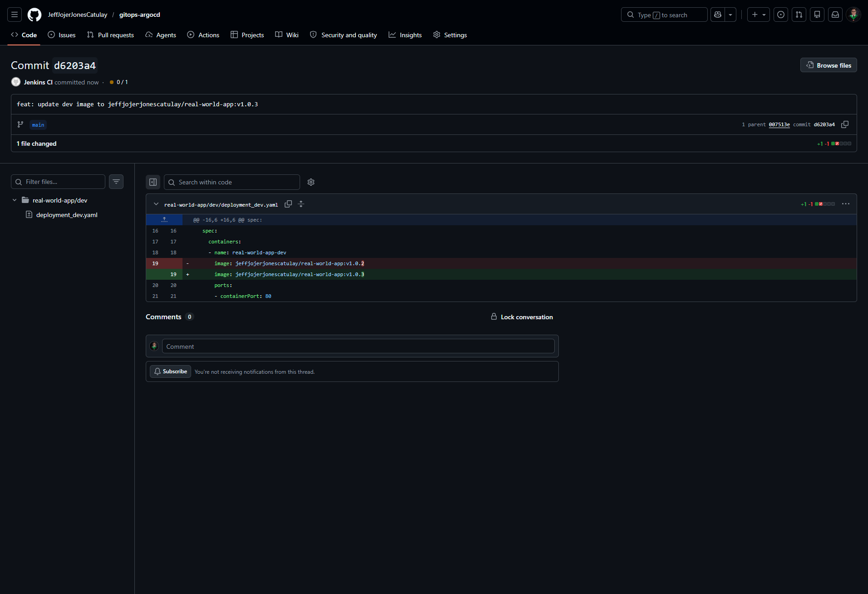Click the Search within code field
Image resolution: width=868 pixels, height=594 pixels.
tap(232, 182)
